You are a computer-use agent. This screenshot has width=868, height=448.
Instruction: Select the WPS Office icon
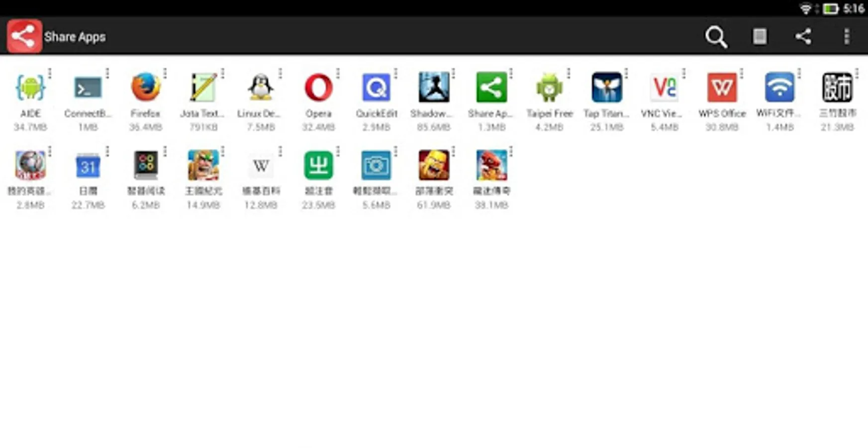click(722, 88)
